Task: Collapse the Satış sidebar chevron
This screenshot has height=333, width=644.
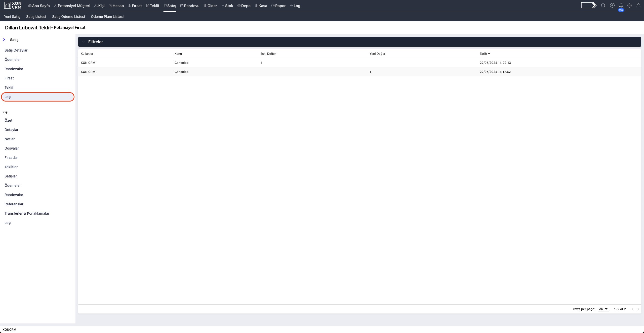Action: (x=4, y=40)
